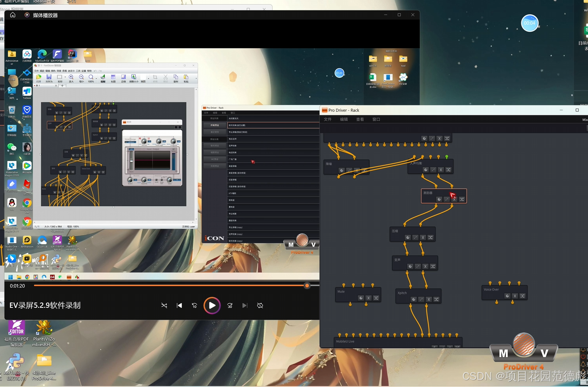The width and height of the screenshot is (588, 387).
Task: Toggle repeat mode in the media player
Action: pos(260,305)
